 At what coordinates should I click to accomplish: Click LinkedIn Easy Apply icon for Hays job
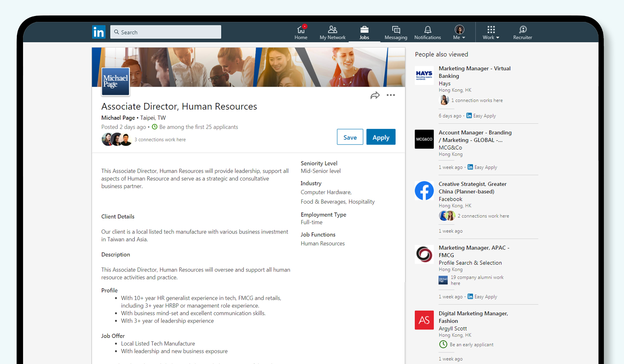tap(469, 115)
